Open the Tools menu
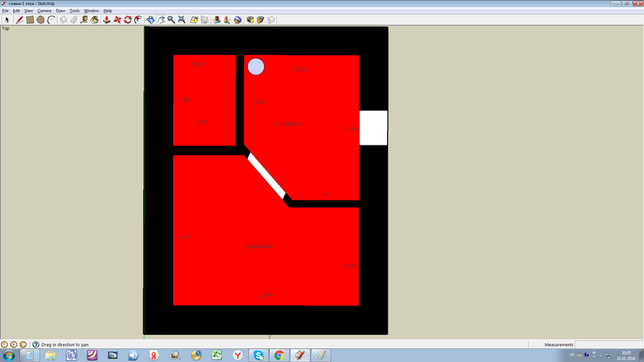 (x=74, y=11)
